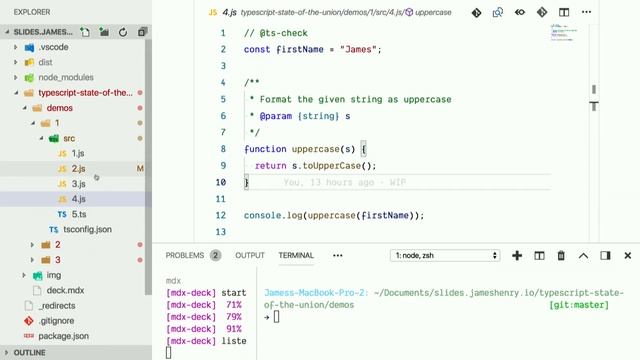The height and width of the screenshot is (360, 640).
Task: Click New Folder icon in Explorer header
Action: (104, 32)
